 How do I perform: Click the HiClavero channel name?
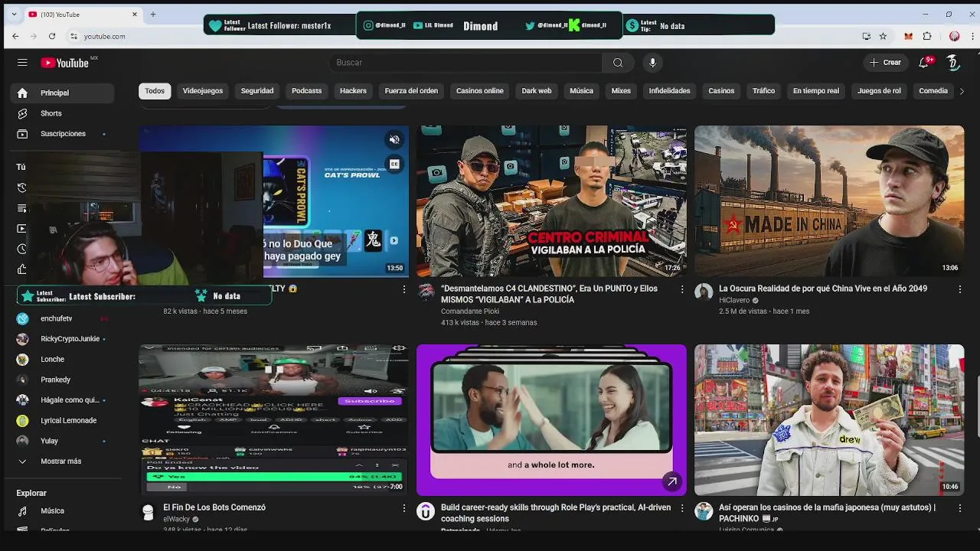734,301
